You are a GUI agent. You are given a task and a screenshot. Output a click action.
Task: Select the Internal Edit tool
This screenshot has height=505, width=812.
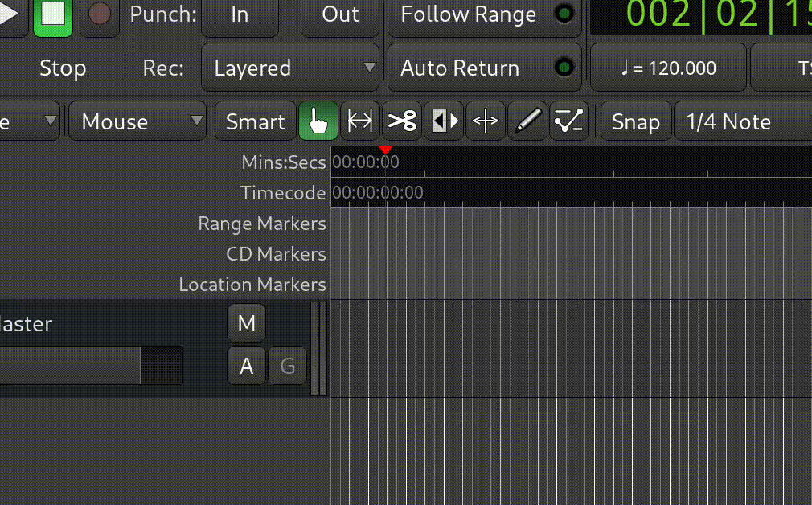569,122
